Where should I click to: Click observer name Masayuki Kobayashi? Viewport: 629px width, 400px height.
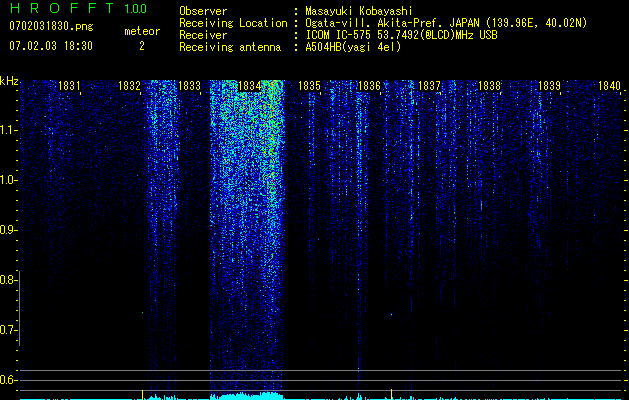point(359,11)
